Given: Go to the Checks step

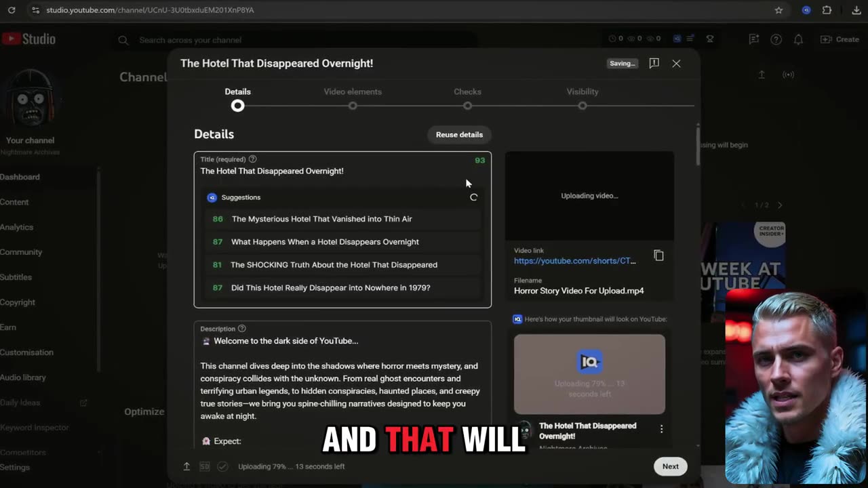Looking at the screenshot, I should click(467, 98).
